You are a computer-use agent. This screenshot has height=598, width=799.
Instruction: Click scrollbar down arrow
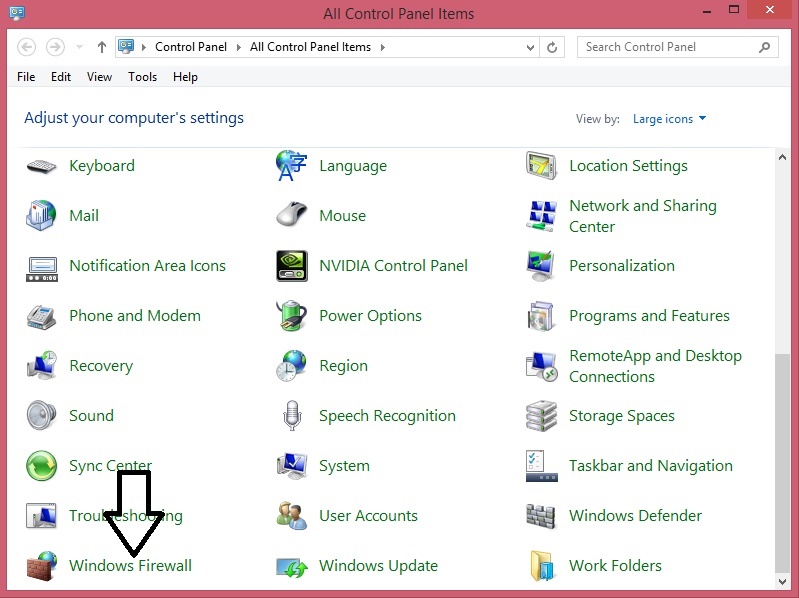click(782, 581)
